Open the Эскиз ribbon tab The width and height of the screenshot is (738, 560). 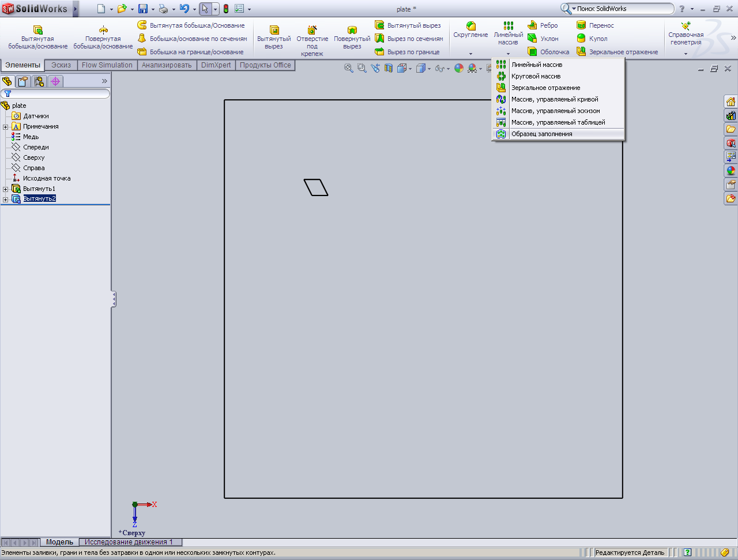coord(61,65)
